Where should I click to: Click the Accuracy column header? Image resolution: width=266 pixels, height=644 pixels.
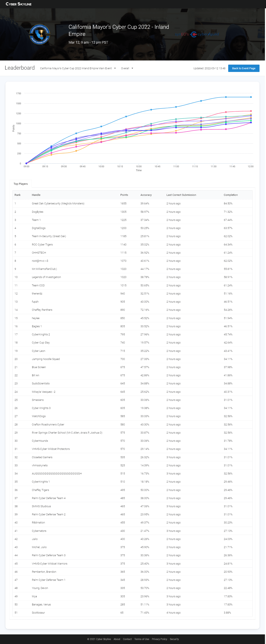(146, 195)
